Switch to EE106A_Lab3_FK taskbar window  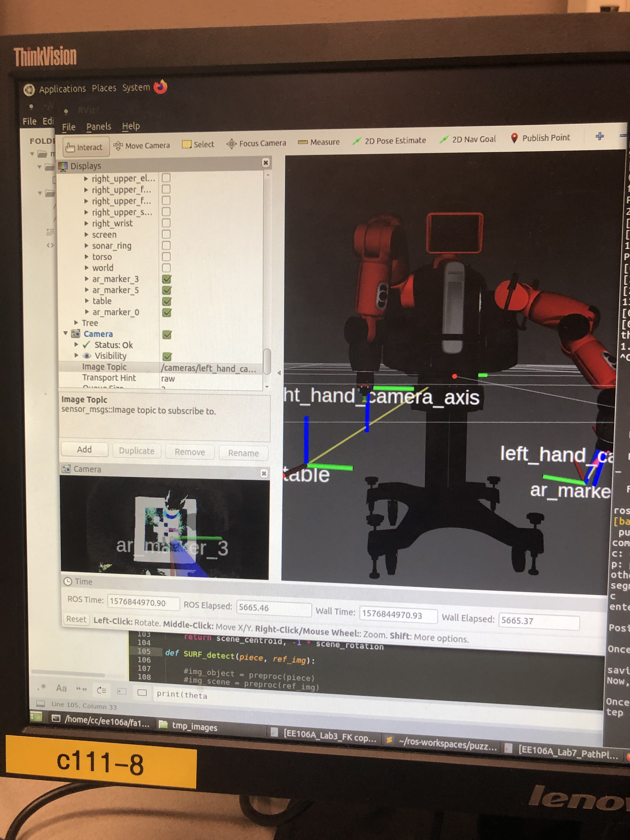(324, 736)
